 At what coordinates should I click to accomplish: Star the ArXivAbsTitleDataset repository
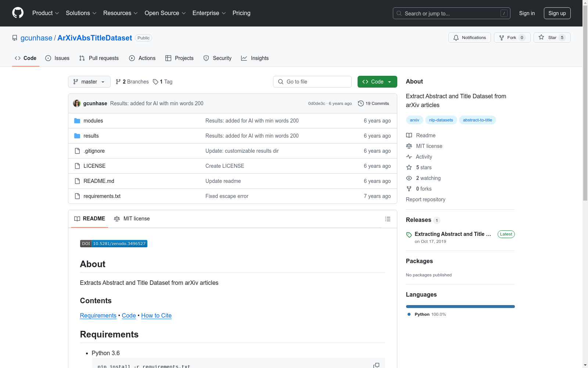click(552, 38)
